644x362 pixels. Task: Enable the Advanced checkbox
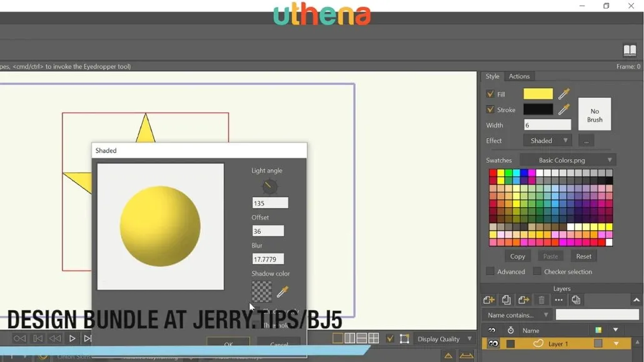coord(490,271)
